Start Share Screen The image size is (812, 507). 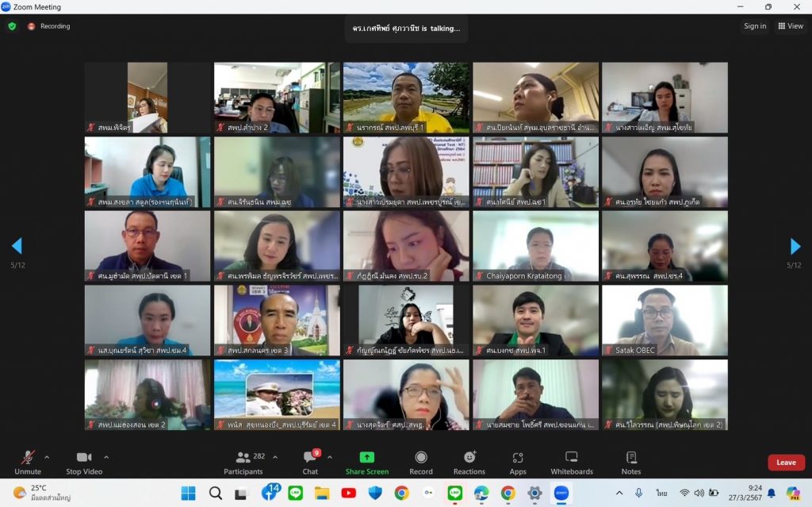pos(367,462)
